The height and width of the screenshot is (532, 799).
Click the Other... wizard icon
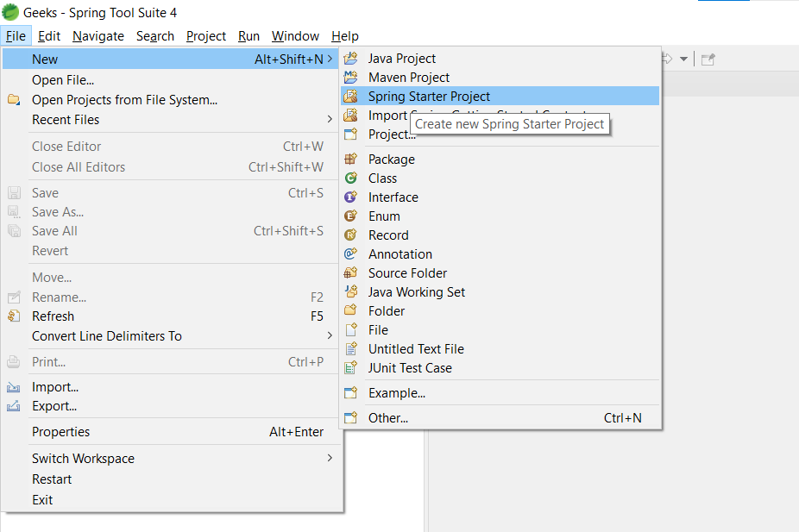350,418
